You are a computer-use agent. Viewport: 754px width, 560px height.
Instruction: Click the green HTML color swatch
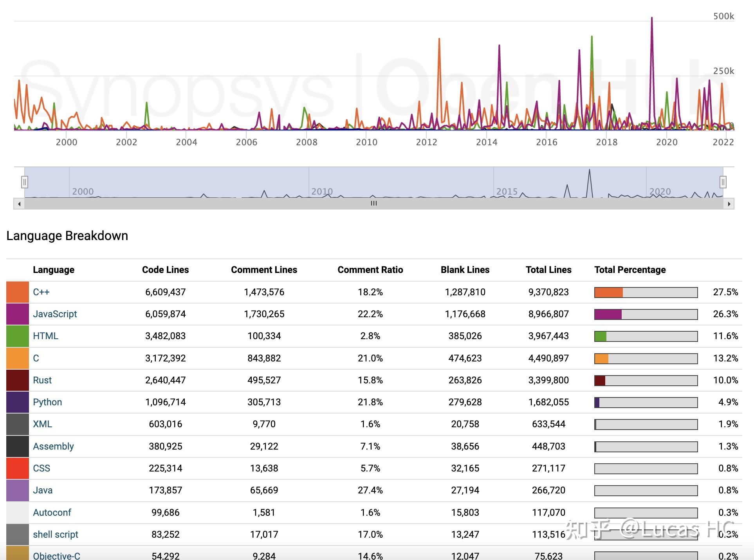tap(18, 336)
